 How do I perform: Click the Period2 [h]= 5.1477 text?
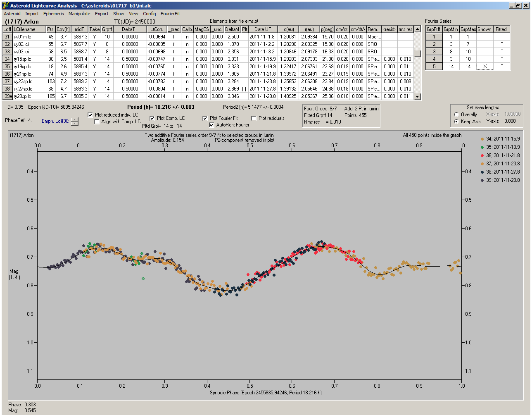(253, 107)
